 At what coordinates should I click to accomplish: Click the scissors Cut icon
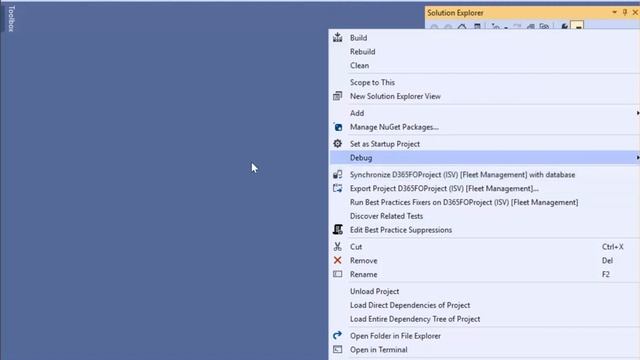(337, 247)
